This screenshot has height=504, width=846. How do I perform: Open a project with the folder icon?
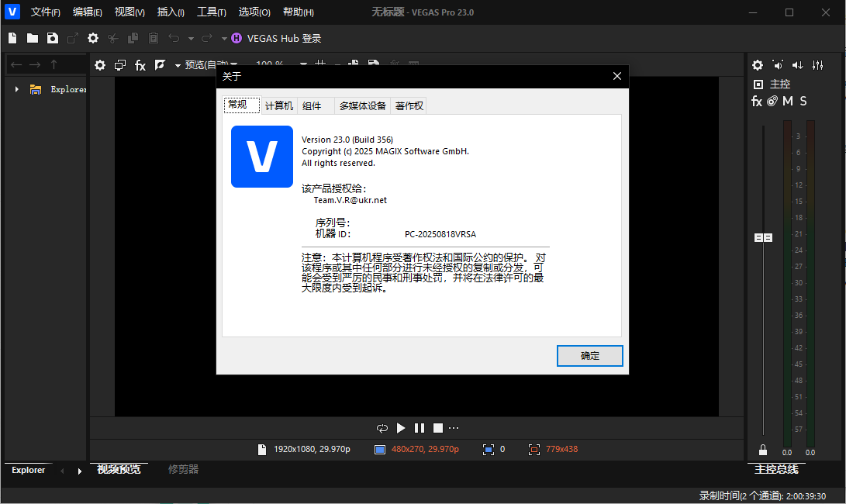[33, 38]
